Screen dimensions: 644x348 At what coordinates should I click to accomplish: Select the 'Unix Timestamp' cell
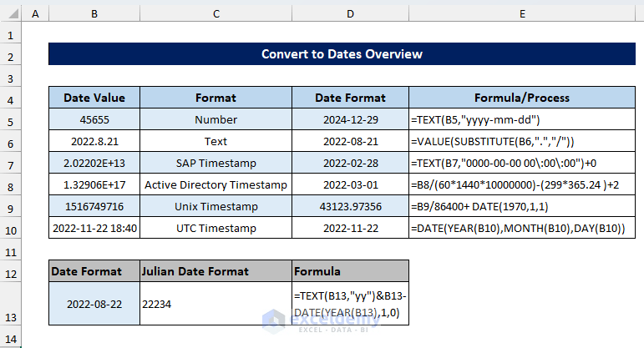click(x=216, y=206)
